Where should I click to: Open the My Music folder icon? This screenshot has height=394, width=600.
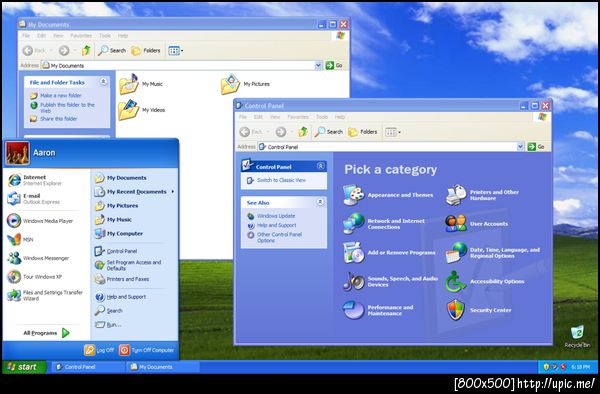click(x=129, y=84)
